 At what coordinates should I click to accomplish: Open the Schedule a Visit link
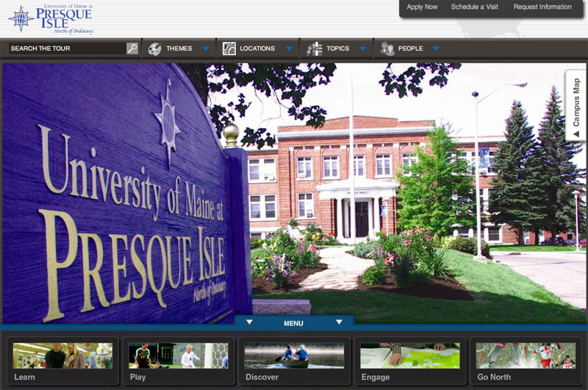474,7
